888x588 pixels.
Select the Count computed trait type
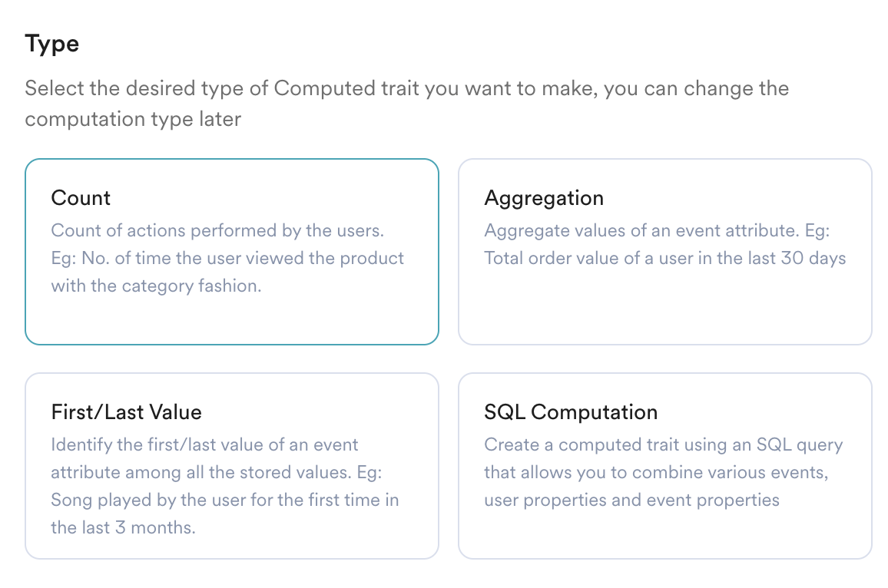click(x=232, y=251)
